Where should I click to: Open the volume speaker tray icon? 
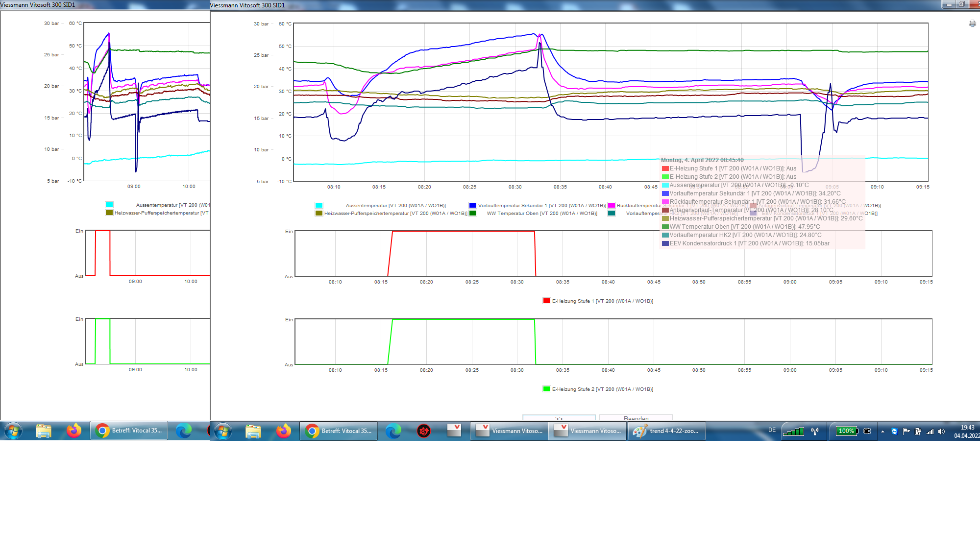click(941, 431)
